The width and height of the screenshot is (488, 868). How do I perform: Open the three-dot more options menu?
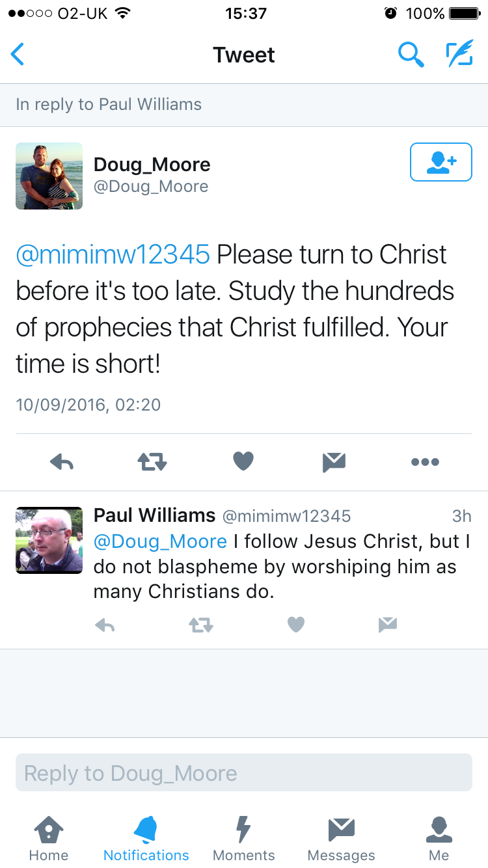[425, 462]
